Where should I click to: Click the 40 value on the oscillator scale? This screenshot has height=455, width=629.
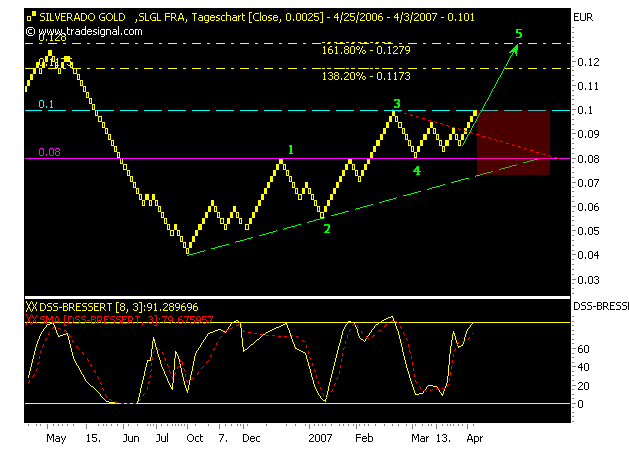click(583, 367)
